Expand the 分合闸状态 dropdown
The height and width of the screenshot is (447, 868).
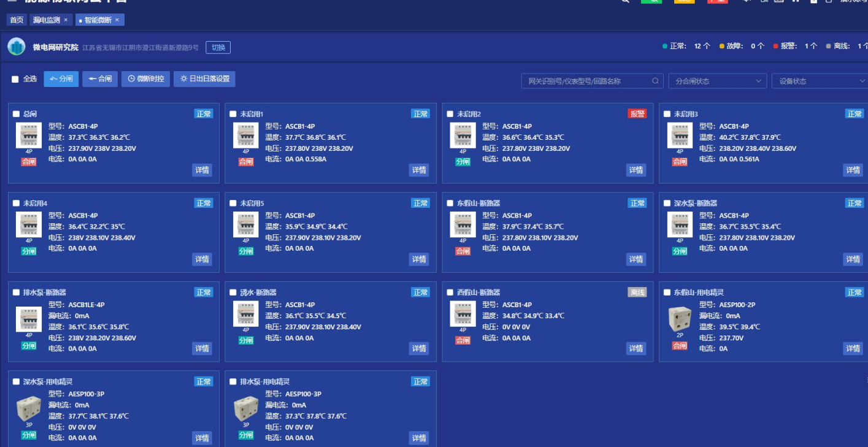[x=717, y=81]
